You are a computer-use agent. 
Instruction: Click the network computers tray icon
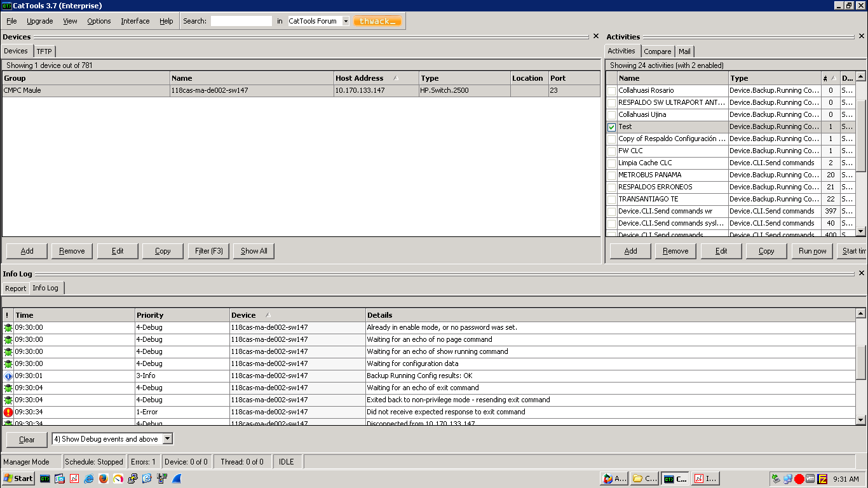pyautogui.click(x=788, y=479)
